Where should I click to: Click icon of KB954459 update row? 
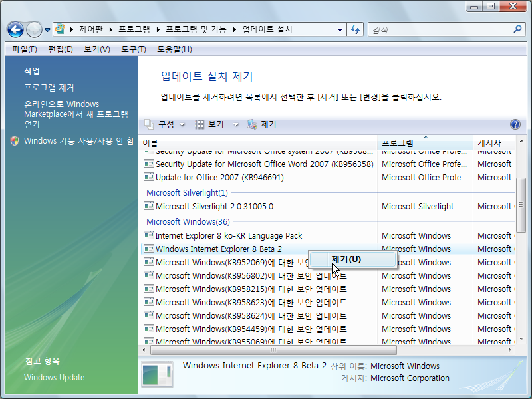(x=148, y=328)
